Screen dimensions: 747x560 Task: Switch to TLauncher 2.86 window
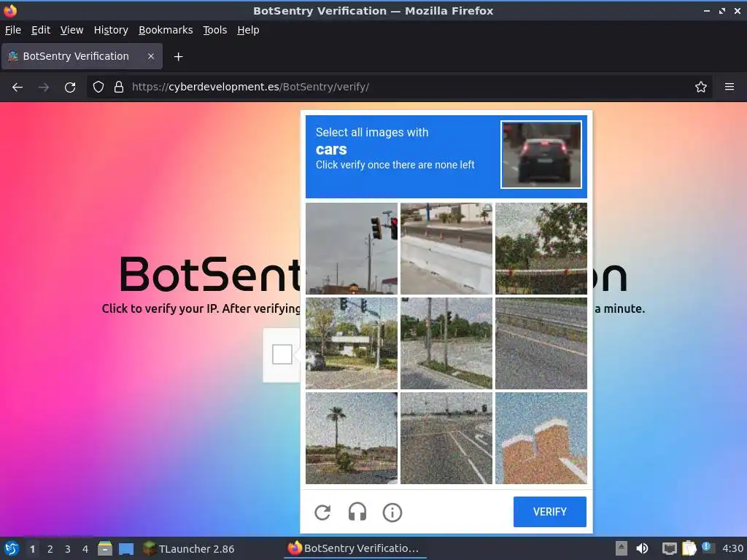point(189,548)
